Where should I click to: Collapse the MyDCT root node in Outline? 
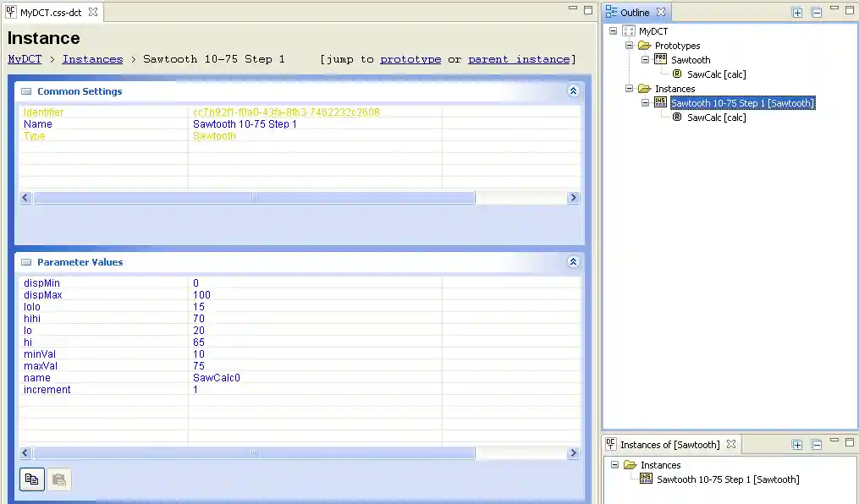[x=614, y=31]
